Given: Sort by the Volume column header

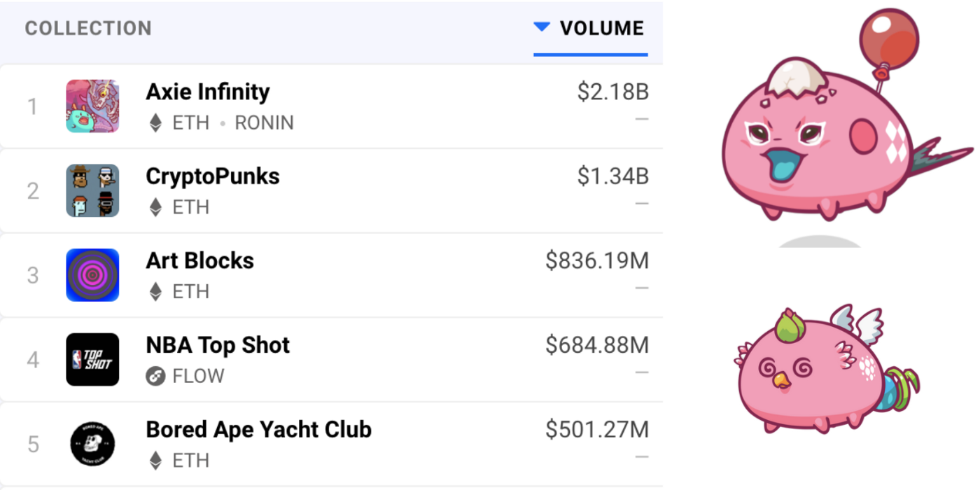Looking at the screenshot, I should 601,29.
